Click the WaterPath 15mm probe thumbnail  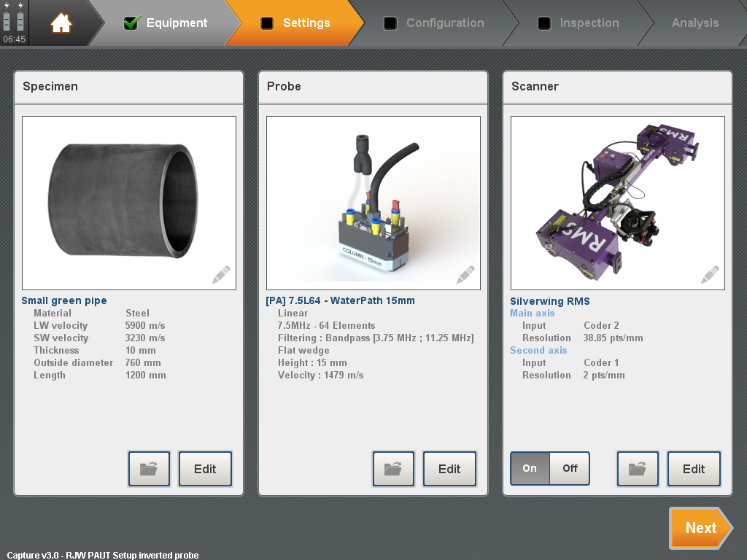(x=373, y=201)
